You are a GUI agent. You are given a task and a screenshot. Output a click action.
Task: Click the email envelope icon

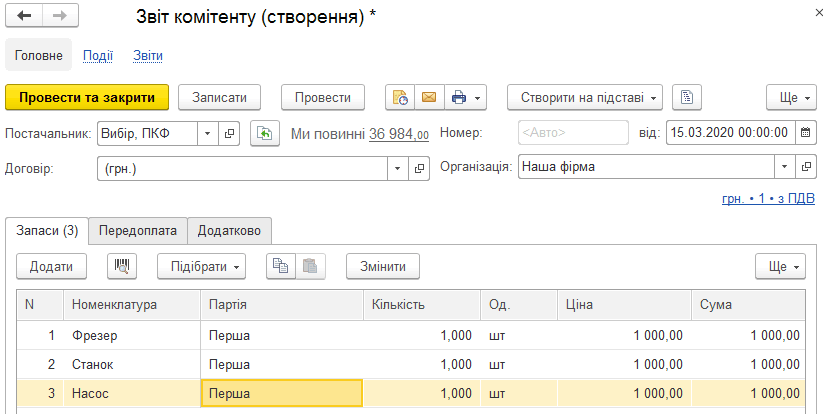point(429,98)
